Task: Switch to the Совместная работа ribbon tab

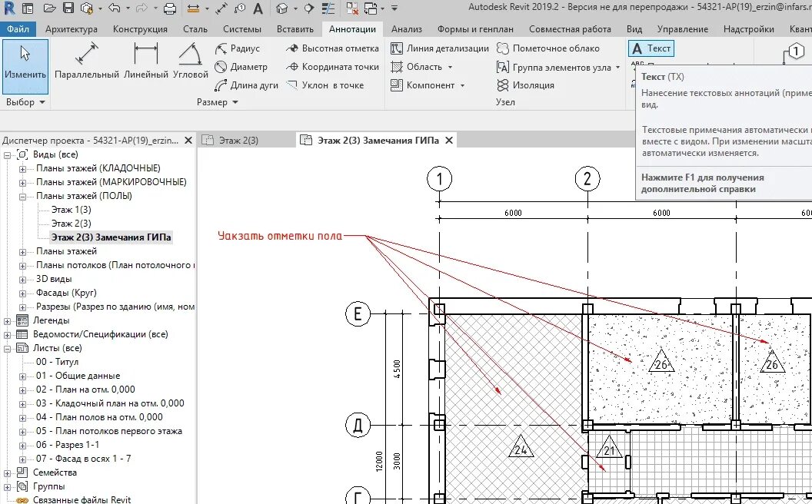Action: 570,29
